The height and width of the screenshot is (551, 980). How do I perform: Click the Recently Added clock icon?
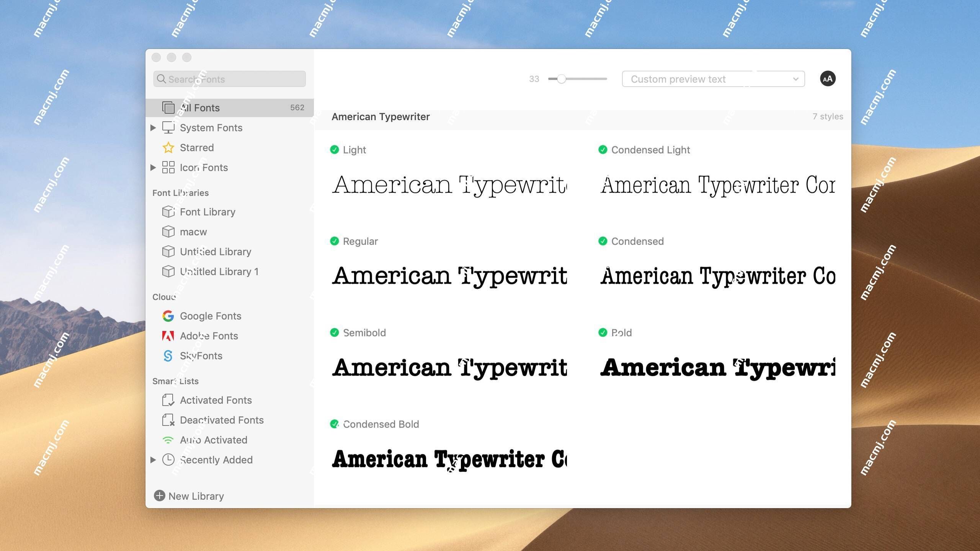point(168,460)
